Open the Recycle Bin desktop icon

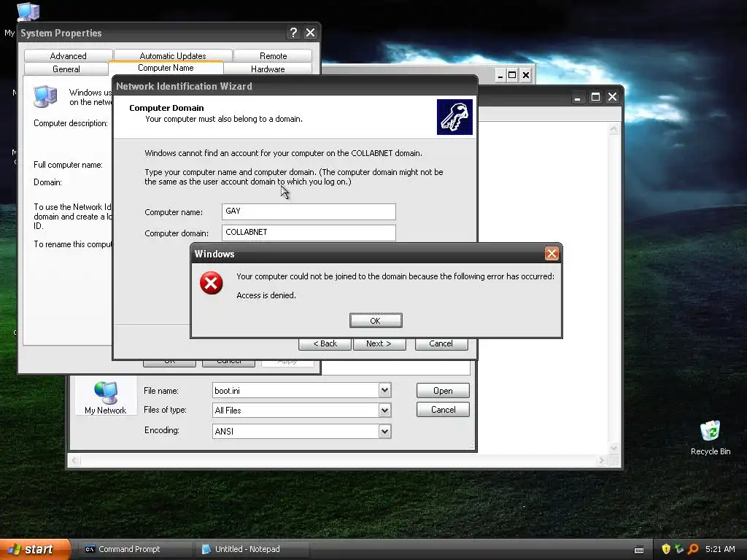click(711, 438)
